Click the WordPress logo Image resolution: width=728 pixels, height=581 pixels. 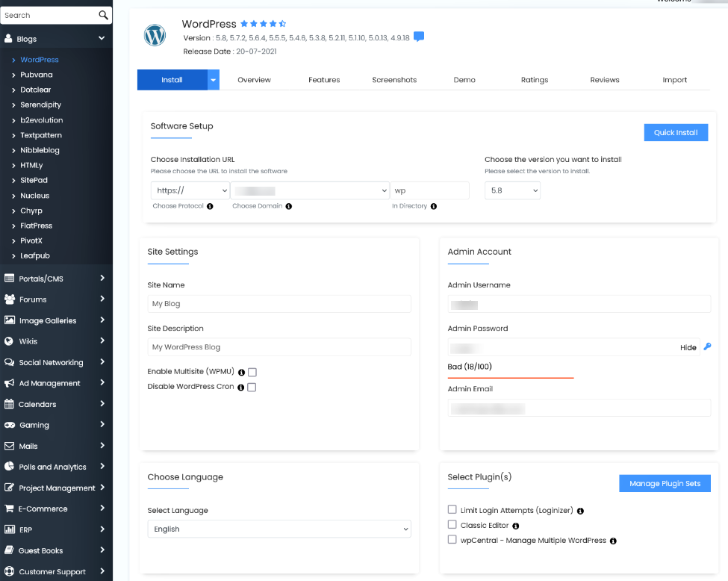(x=155, y=35)
